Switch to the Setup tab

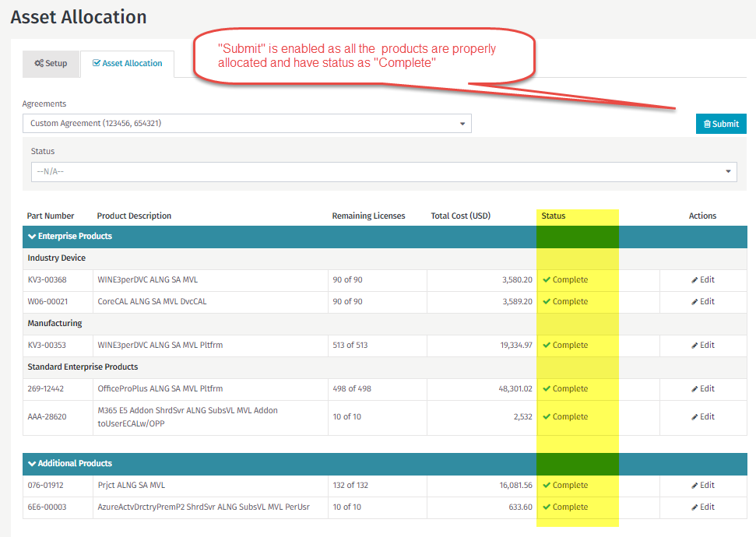[51, 64]
